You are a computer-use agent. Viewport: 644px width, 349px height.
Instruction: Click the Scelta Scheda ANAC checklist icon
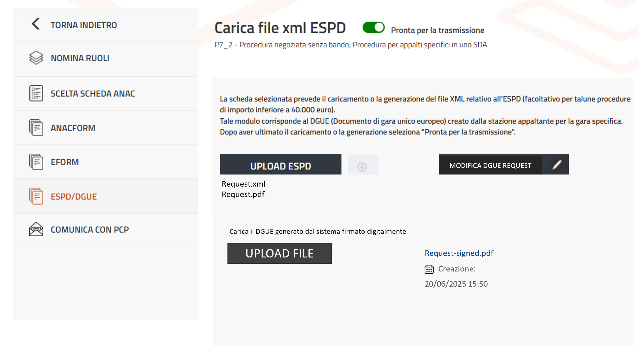36,93
